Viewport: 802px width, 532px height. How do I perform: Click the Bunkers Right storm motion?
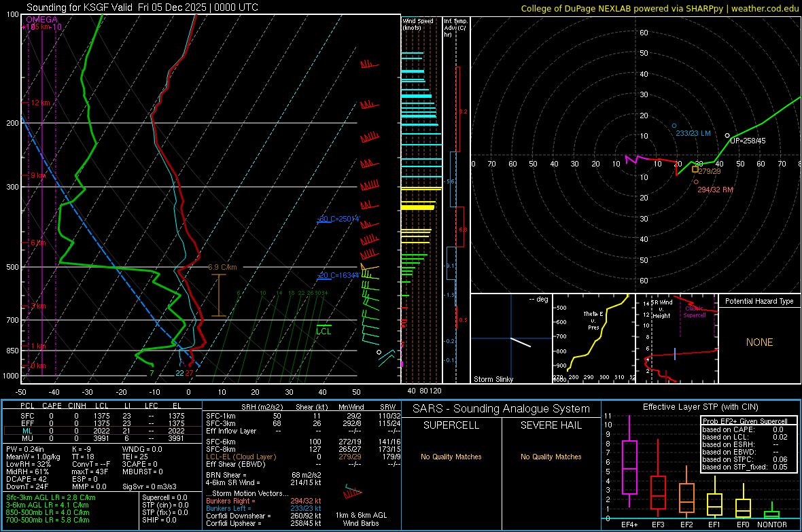pos(264,501)
